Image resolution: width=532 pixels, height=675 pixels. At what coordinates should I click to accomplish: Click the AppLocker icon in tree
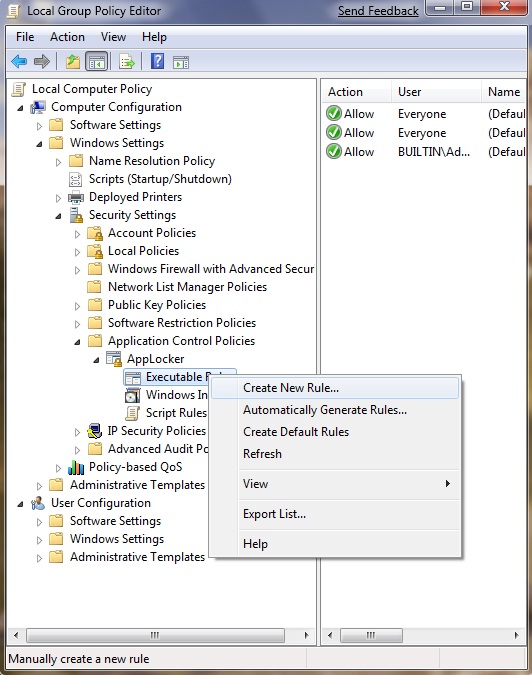click(114, 359)
